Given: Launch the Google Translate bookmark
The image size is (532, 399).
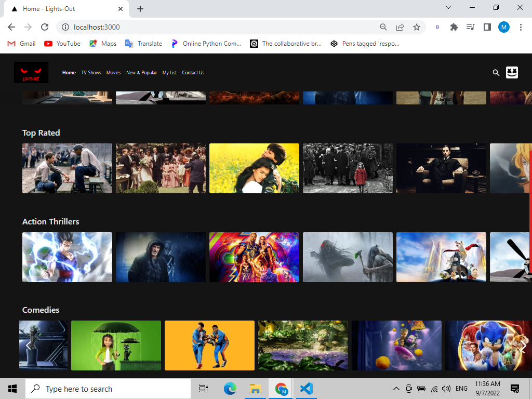Looking at the screenshot, I should click(143, 44).
